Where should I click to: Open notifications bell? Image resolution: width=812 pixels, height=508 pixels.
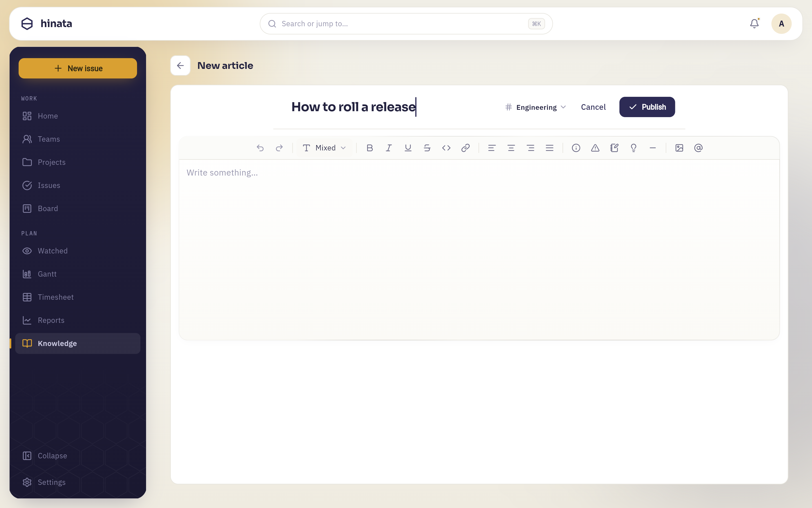click(754, 23)
